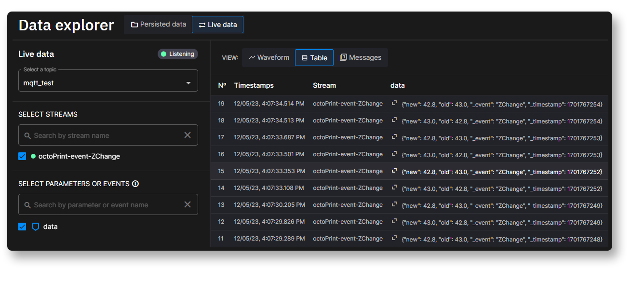
Task: Click the JSON data text in row 11
Action: [x=502, y=240]
